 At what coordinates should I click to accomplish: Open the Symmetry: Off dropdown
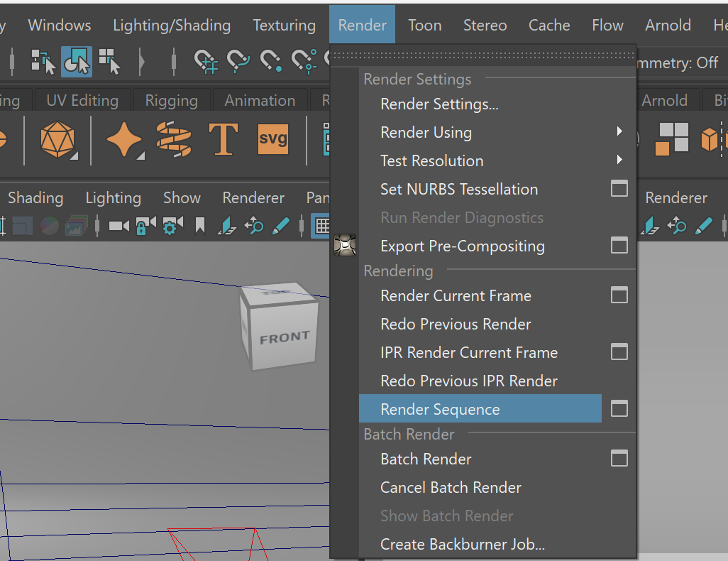tap(678, 62)
